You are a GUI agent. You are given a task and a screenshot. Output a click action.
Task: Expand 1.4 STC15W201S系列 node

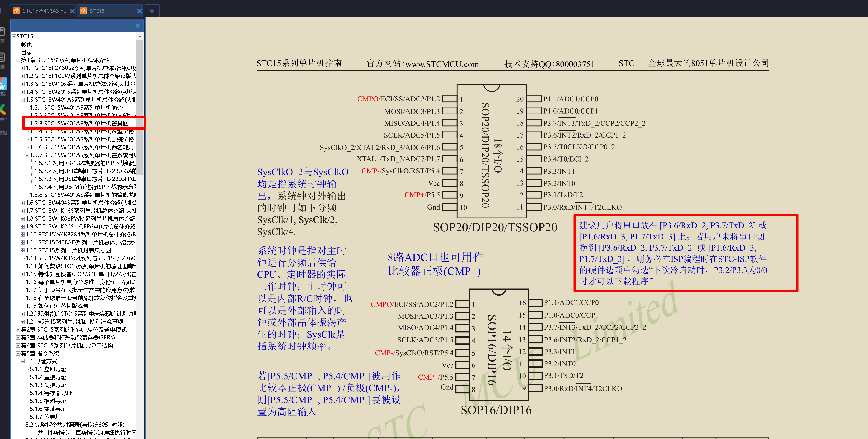(x=23, y=92)
